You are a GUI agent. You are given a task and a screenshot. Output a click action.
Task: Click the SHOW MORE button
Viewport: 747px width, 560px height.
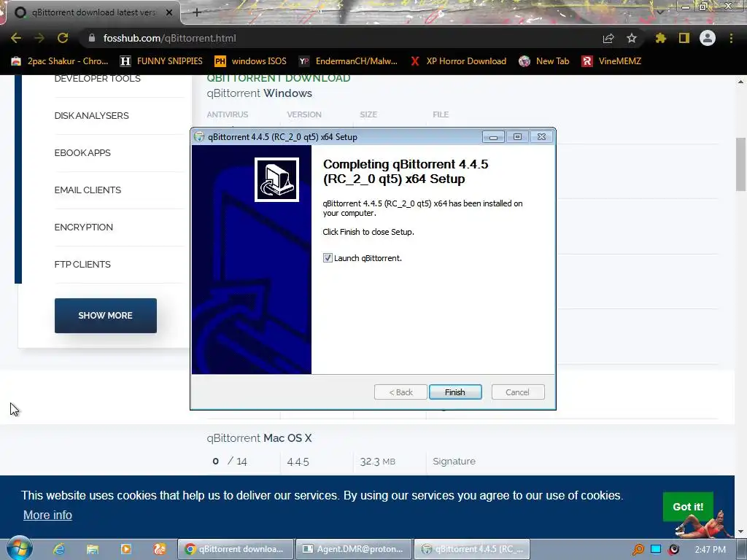tap(105, 316)
